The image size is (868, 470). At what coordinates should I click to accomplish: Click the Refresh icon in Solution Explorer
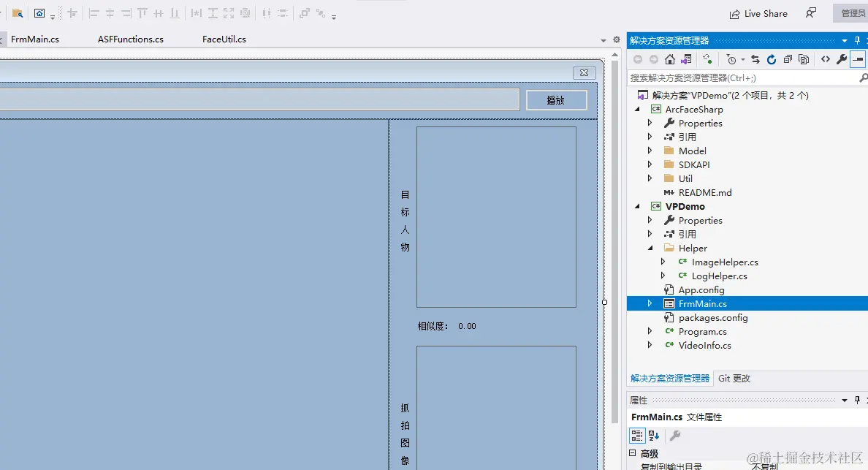point(771,59)
